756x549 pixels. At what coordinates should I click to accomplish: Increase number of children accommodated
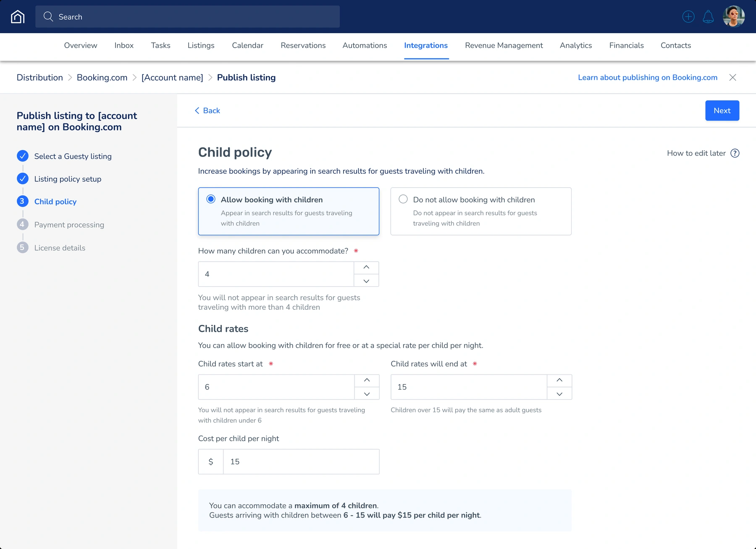pos(366,268)
